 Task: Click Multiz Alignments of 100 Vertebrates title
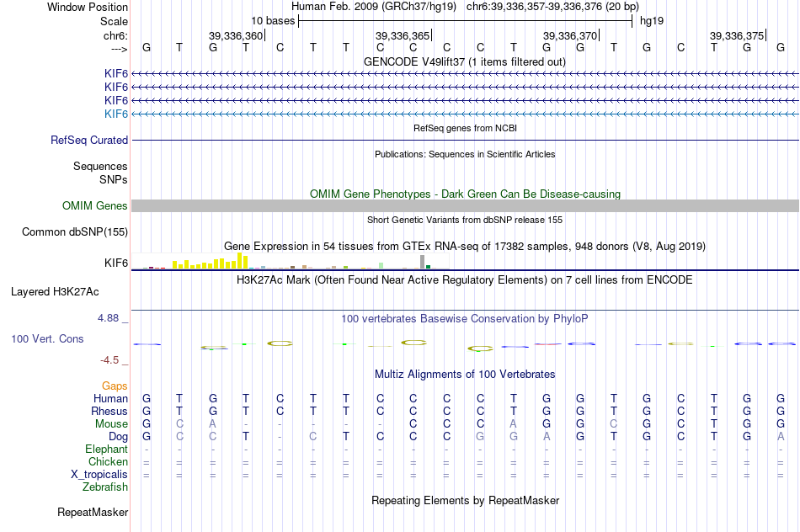465,375
